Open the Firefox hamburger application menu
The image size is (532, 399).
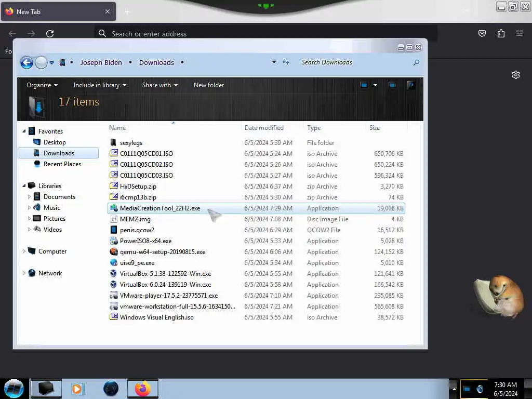pos(520,33)
